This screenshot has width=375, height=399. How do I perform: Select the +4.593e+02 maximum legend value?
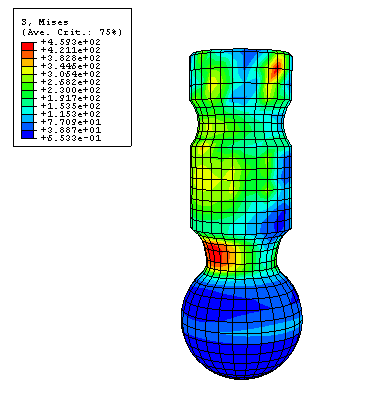pos(71,42)
